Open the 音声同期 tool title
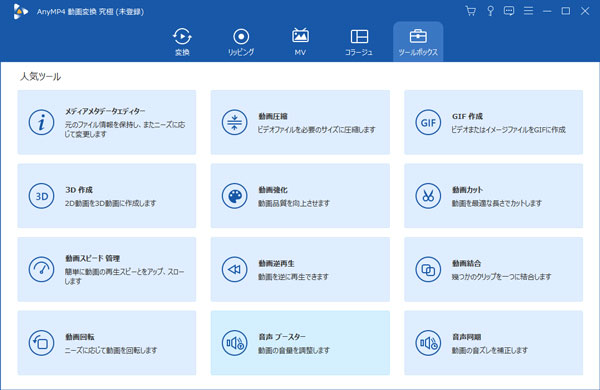This screenshot has width=600, height=390. tap(466, 337)
